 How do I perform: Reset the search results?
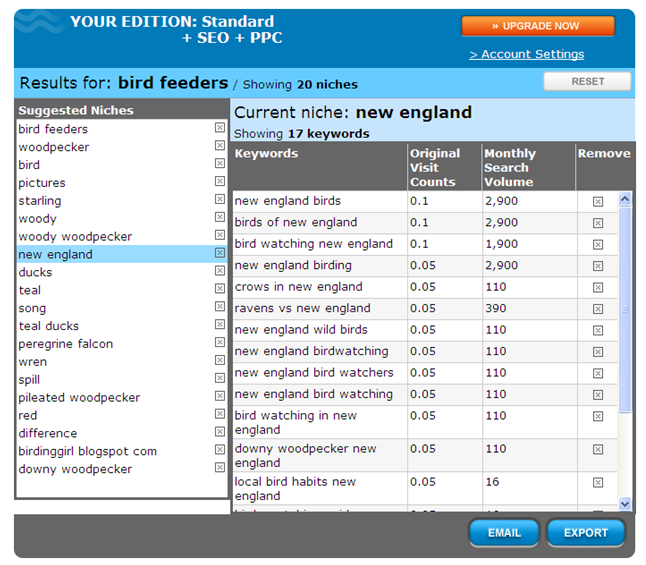pyautogui.click(x=587, y=81)
